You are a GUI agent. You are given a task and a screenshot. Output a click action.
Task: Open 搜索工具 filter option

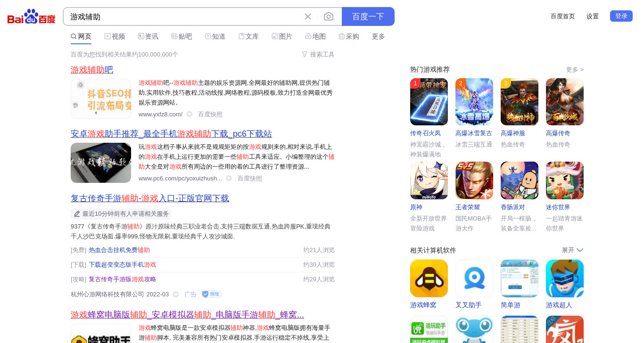pyautogui.click(x=318, y=54)
